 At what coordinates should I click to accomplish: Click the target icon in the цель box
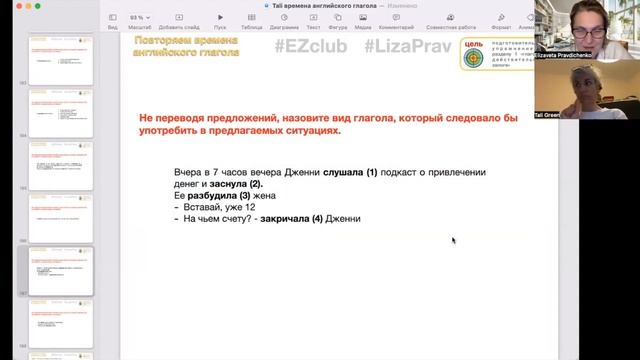(473, 58)
